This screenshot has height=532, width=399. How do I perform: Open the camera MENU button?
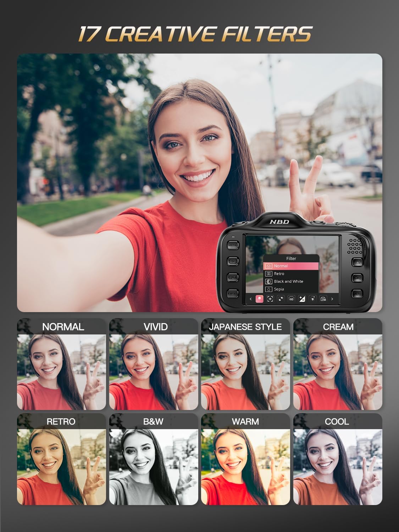click(233, 245)
